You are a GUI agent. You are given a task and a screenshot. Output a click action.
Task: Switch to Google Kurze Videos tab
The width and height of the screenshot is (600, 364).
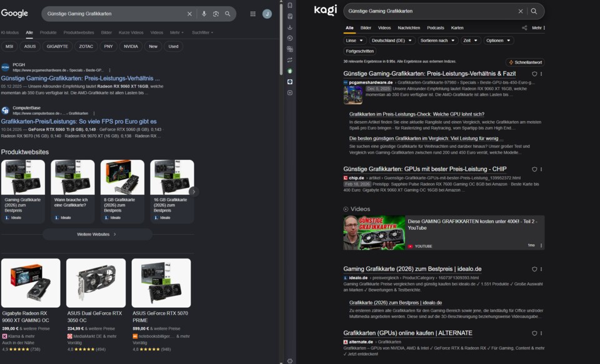point(131,32)
